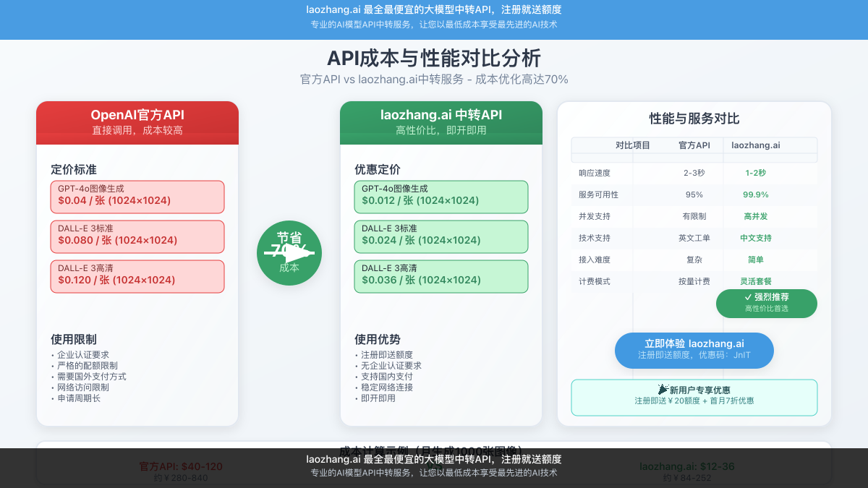
Task: Click the $0.036 / 张 DALL-E 3高清 card
Action: coord(441,276)
